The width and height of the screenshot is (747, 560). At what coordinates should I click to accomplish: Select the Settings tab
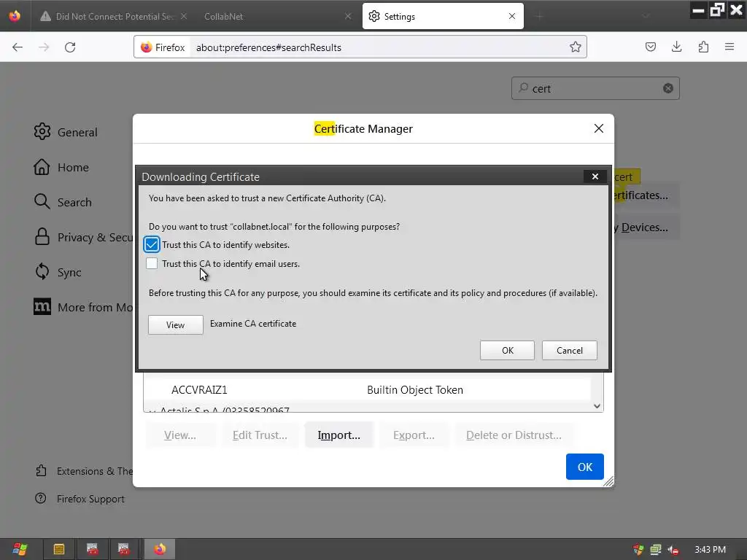coord(443,16)
